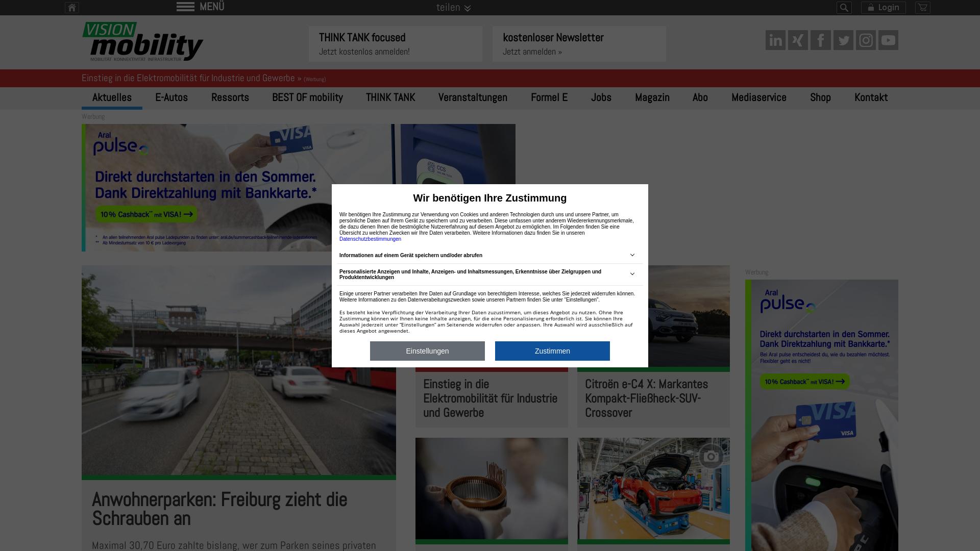Click the YouTube icon
Viewport: 980px width, 551px height.
coord(889,40)
